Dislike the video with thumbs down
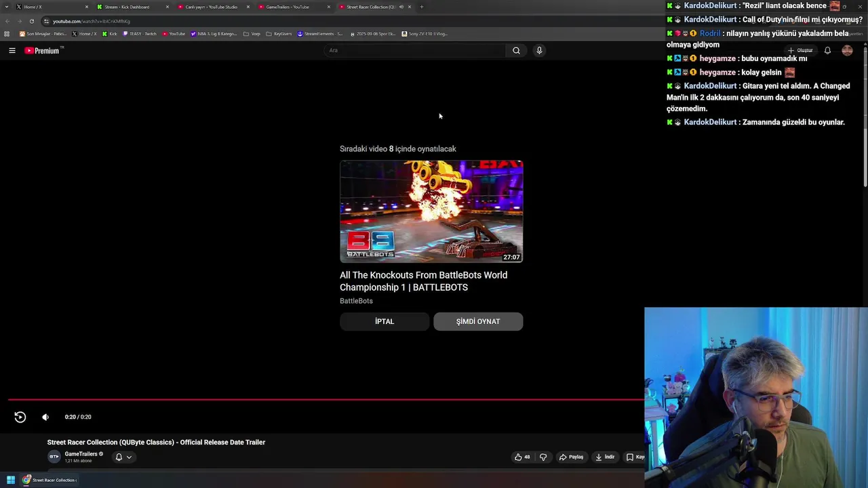 coord(543,457)
